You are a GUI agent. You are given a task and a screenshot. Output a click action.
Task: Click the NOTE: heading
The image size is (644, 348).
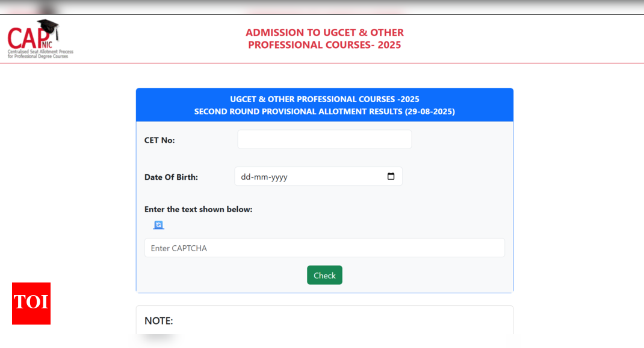point(158,321)
